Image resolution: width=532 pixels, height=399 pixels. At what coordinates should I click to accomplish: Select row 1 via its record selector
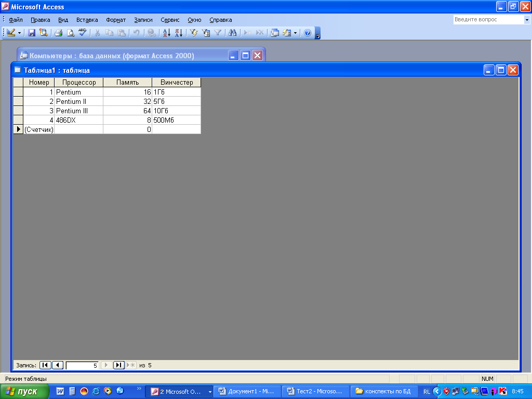click(x=18, y=92)
